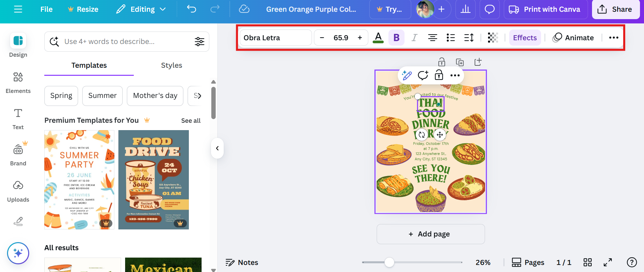Toggle bold formatting

click(x=396, y=38)
